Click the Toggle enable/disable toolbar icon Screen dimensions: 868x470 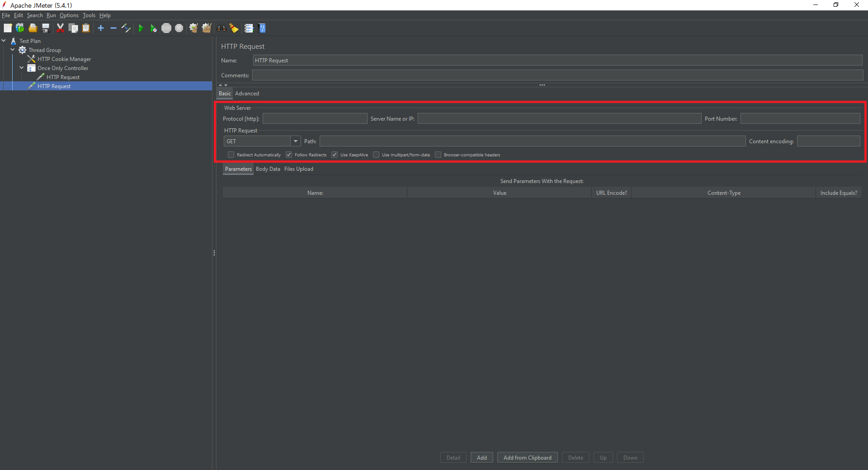coord(126,28)
